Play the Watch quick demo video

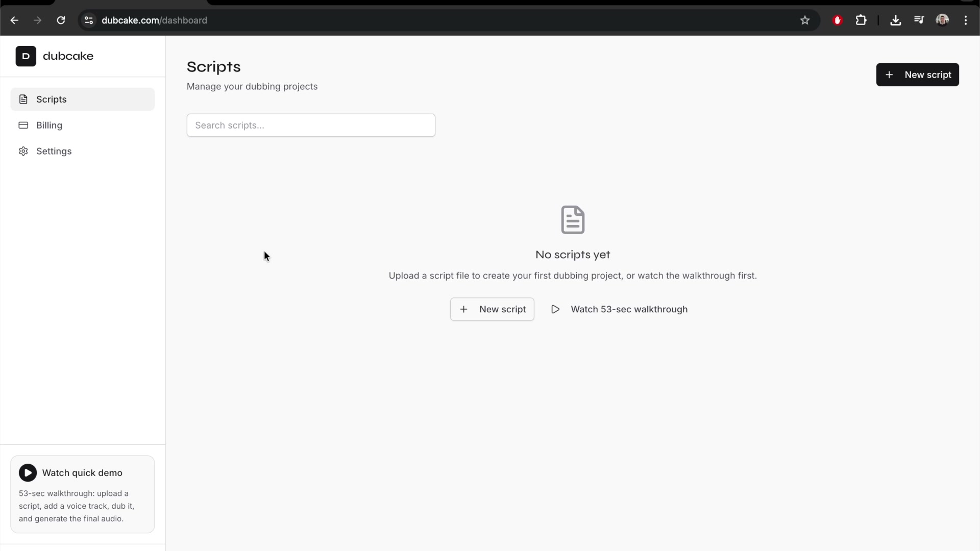(x=28, y=473)
